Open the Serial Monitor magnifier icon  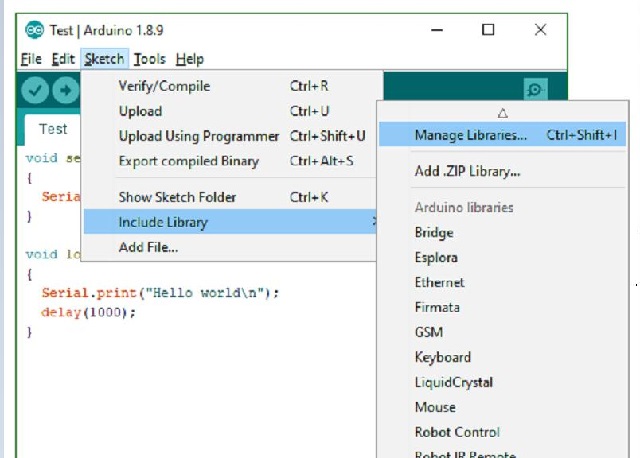tap(535, 89)
